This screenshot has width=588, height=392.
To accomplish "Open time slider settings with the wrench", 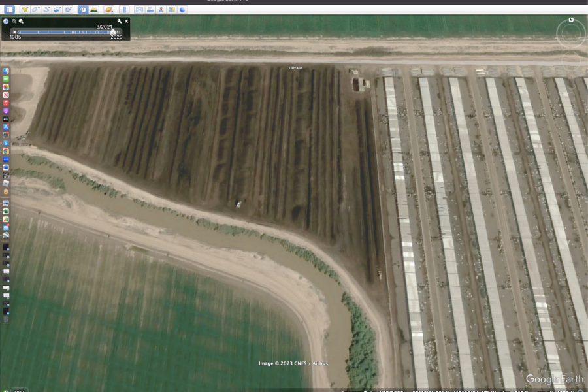I will [120, 21].
